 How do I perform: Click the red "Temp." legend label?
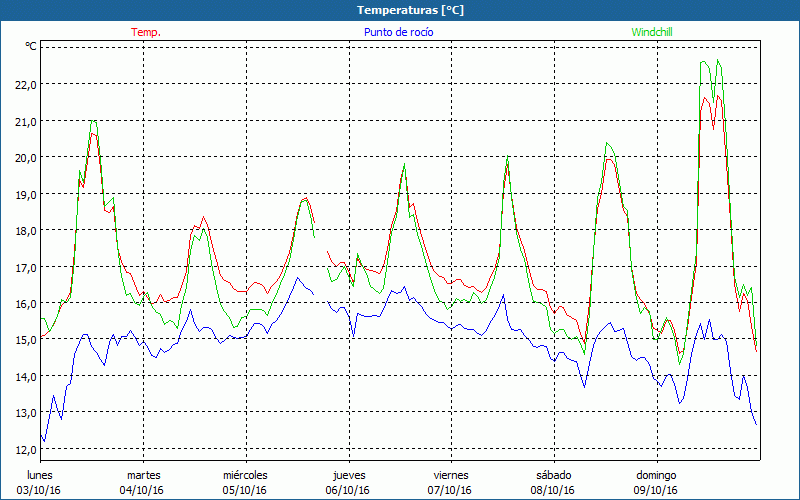146,32
